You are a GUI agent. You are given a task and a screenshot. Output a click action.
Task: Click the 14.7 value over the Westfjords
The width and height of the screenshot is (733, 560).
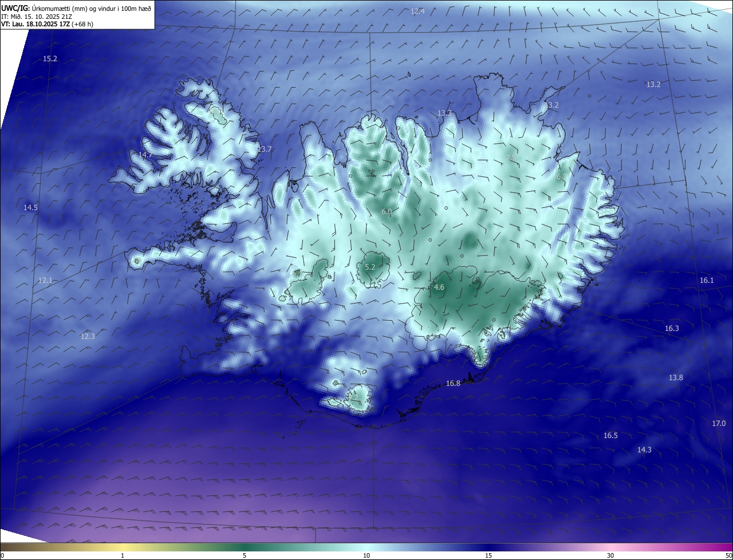click(145, 155)
